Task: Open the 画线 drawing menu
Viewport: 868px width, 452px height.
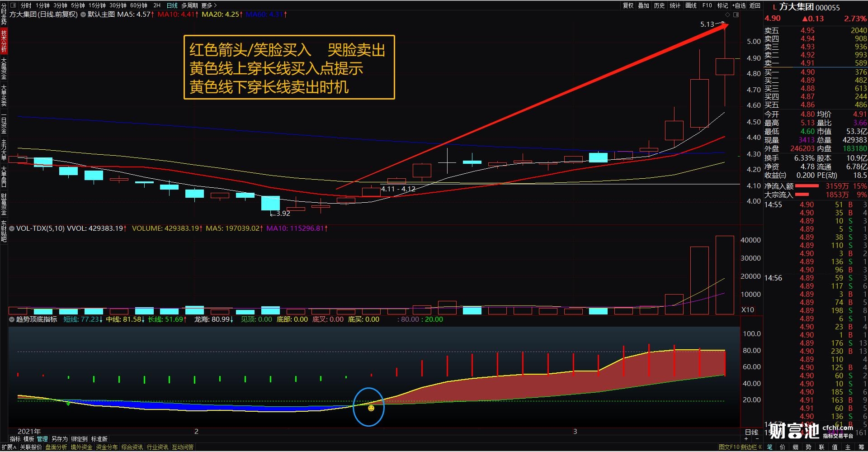Action: click(x=691, y=5)
